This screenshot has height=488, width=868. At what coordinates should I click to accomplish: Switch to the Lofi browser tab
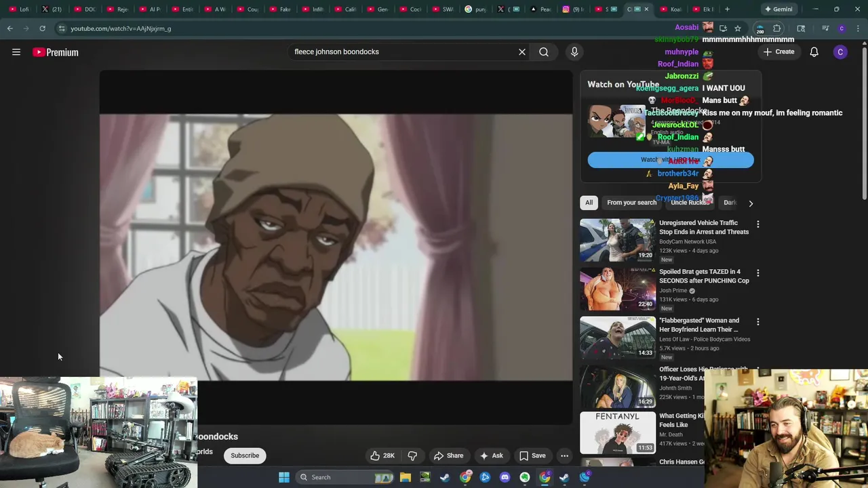(19, 9)
